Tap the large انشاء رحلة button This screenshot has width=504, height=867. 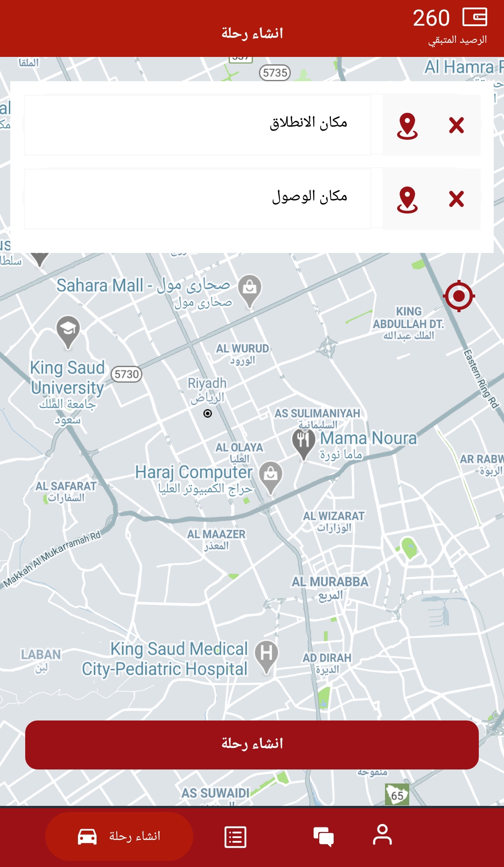click(x=252, y=745)
